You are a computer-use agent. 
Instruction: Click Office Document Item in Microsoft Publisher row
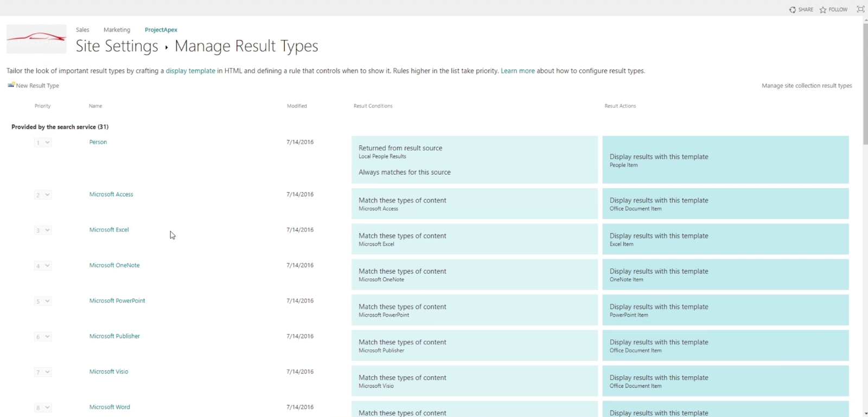click(636, 351)
